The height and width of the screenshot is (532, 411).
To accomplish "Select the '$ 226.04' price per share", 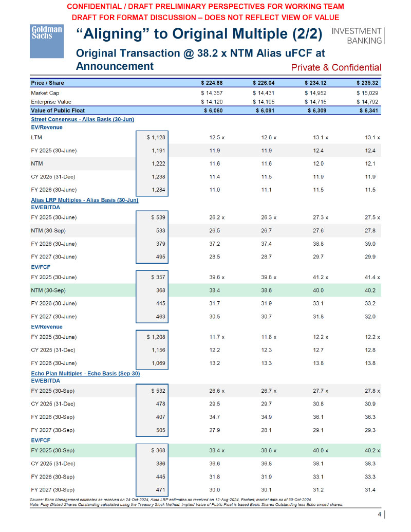I will coord(264,83).
